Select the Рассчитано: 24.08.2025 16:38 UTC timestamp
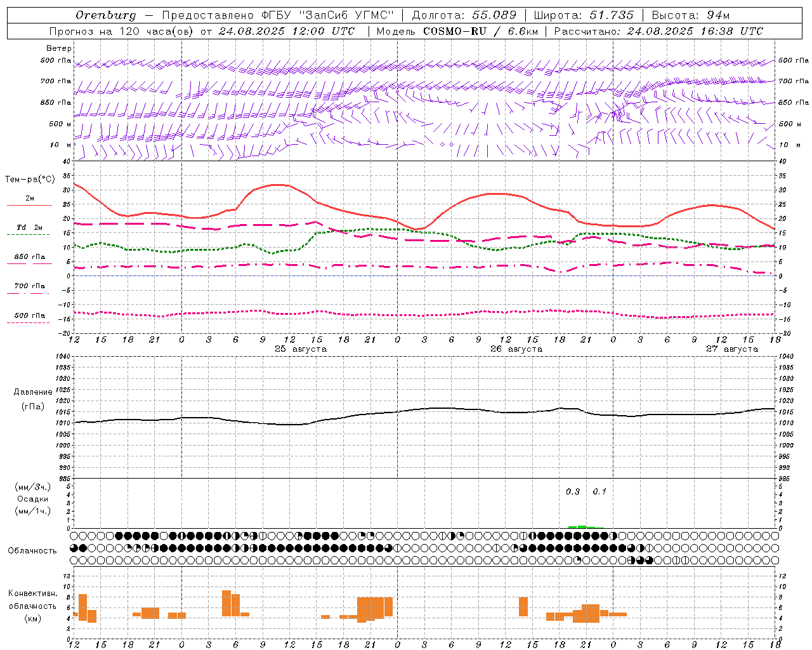The width and height of the screenshot is (812, 650). point(658,31)
